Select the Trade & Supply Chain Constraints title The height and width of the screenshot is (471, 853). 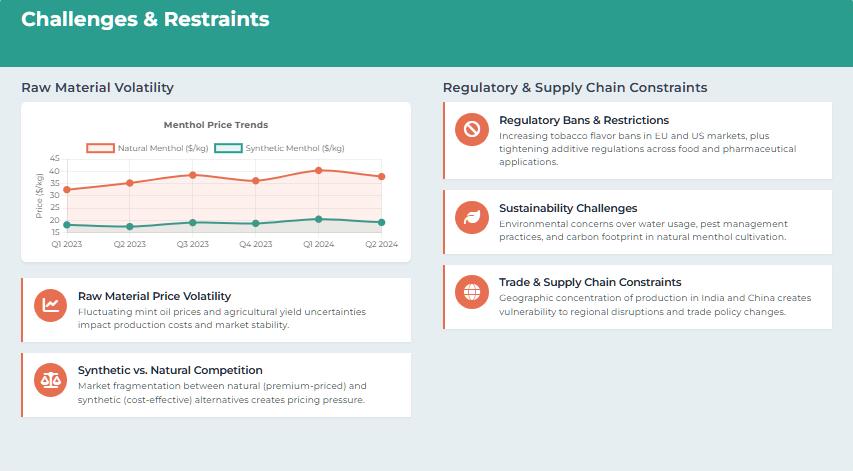[x=590, y=282]
